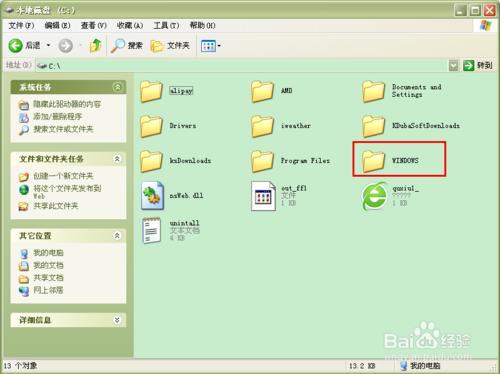
Task: Select the iweather folder icon
Action: 262,126
